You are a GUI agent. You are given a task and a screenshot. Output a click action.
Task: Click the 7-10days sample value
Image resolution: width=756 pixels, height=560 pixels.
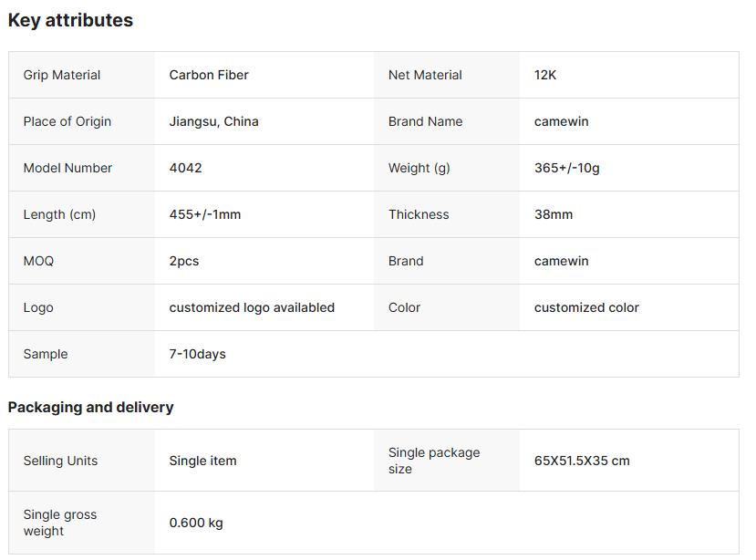tap(198, 354)
